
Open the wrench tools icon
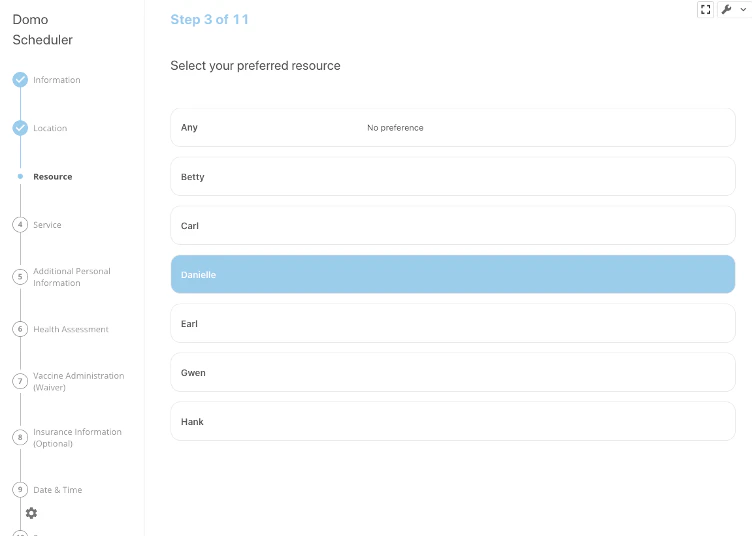coord(726,10)
